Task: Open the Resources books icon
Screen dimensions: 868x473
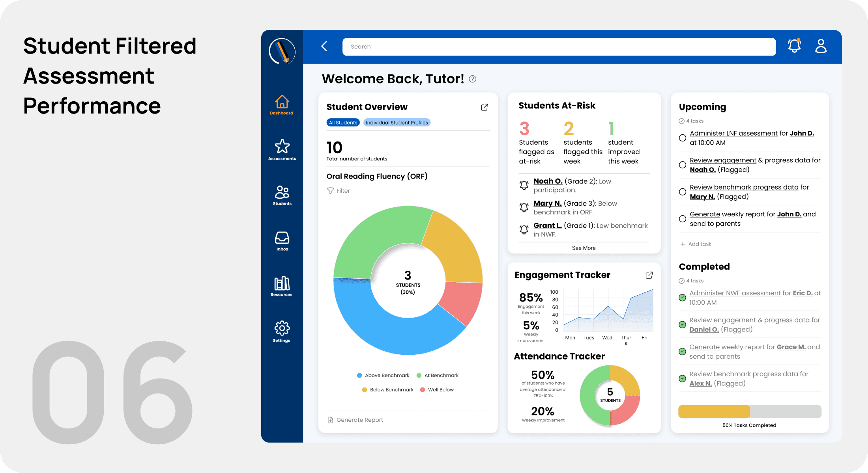Action: pos(282,283)
